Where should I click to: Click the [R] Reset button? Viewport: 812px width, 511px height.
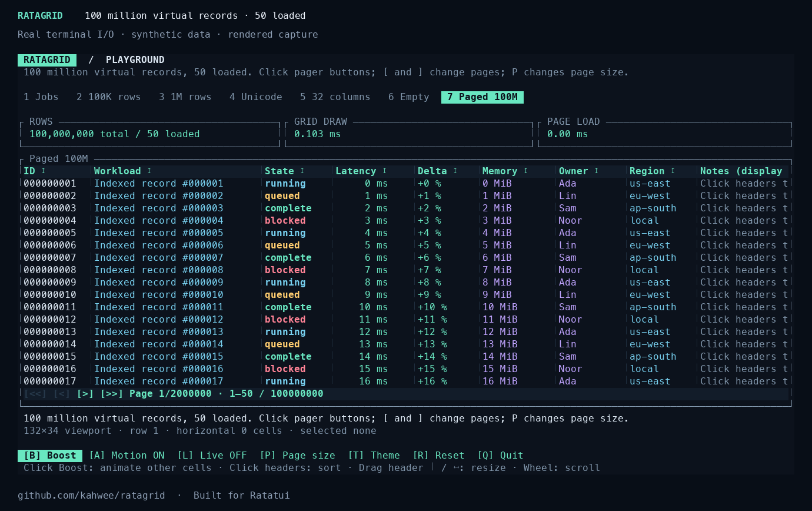(438, 456)
